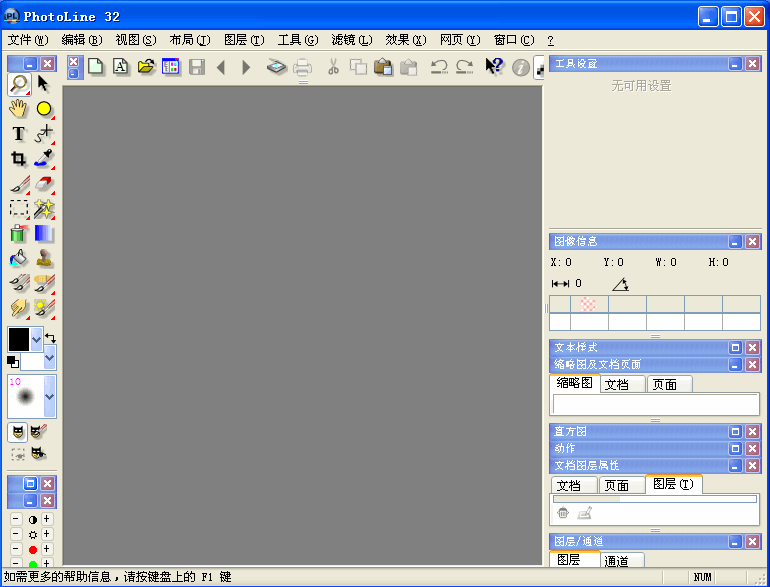The image size is (770, 587).
Task: Select the Zoom magnifier tool
Action: [19, 84]
